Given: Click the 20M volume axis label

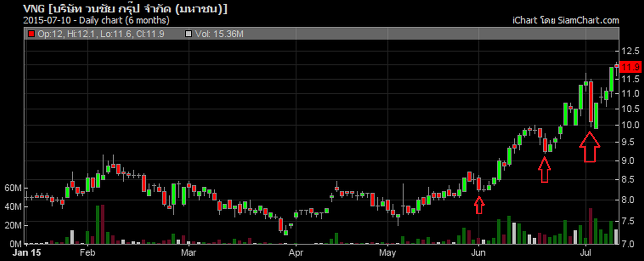Looking at the screenshot, I should coord(13,225).
